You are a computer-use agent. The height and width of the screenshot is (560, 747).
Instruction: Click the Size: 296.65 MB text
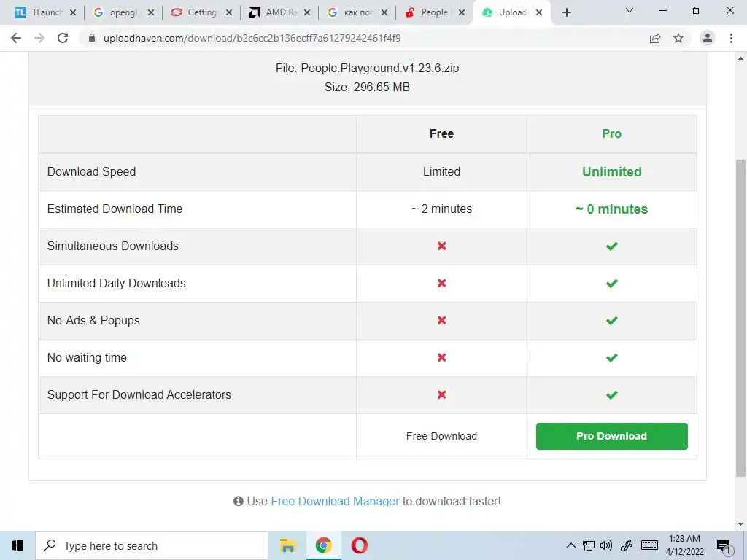367,87
